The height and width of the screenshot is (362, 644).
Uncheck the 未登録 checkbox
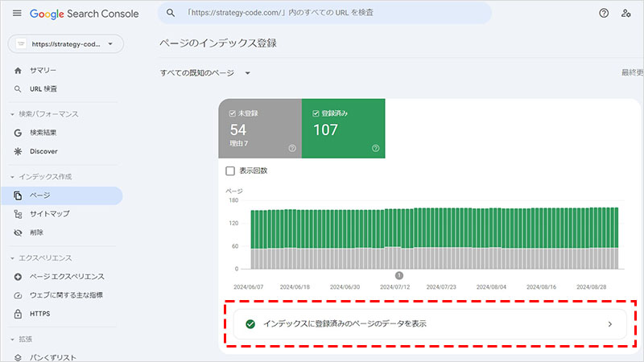click(x=233, y=113)
